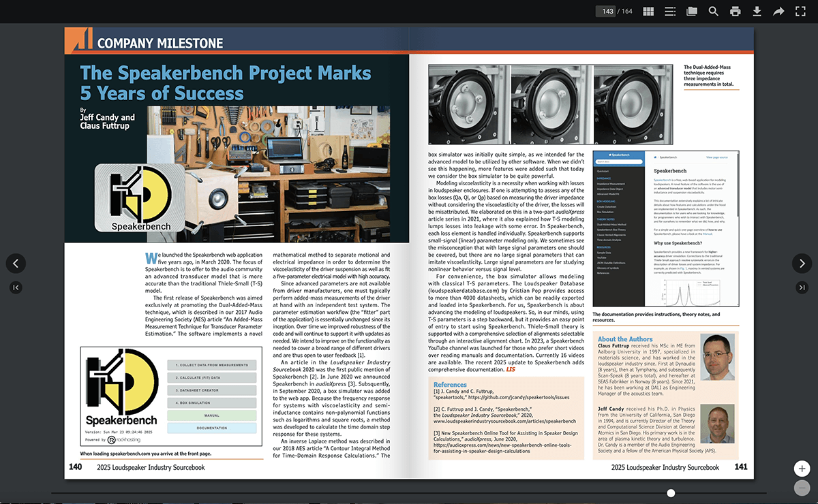Click the page navigation slider handle
Screen dimensions: 818x504
(671, 492)
